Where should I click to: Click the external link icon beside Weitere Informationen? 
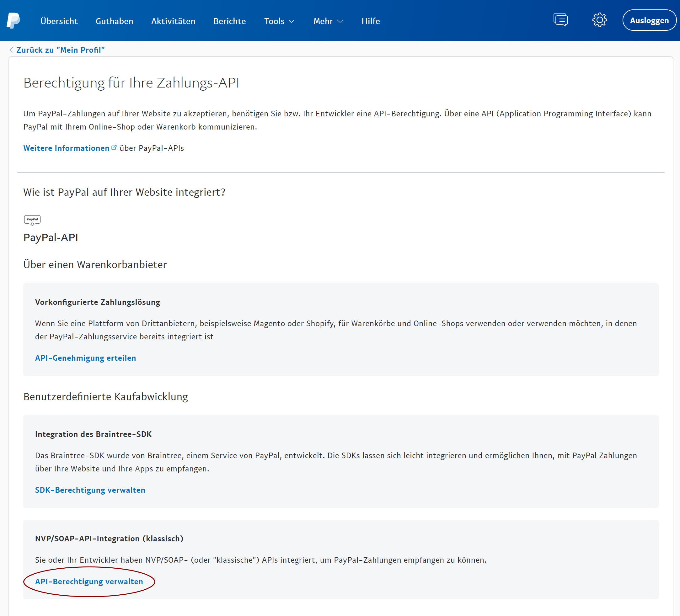114,147
